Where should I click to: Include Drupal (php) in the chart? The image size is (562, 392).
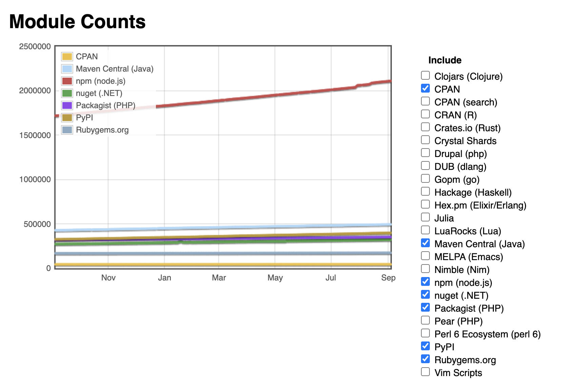(425, 153)
